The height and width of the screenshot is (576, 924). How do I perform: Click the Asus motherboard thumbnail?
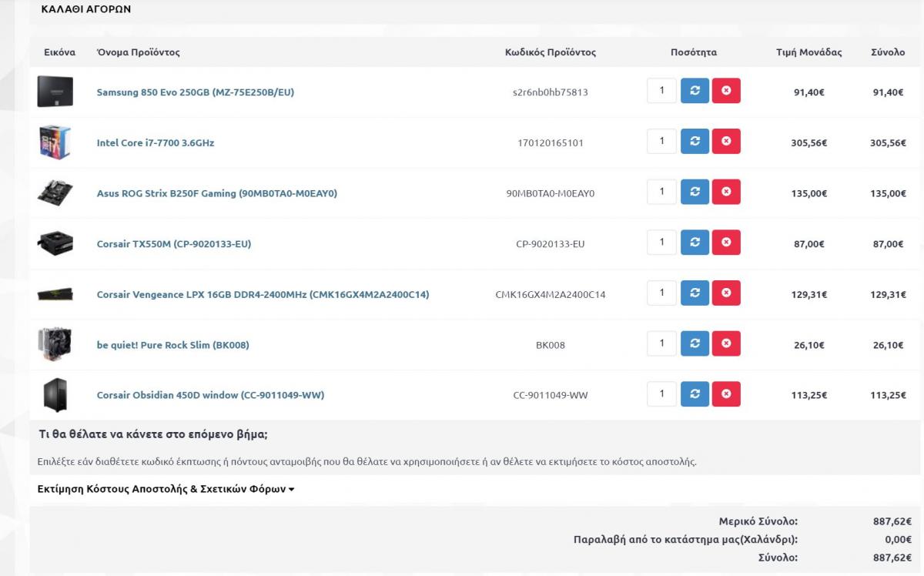(55, 193)
